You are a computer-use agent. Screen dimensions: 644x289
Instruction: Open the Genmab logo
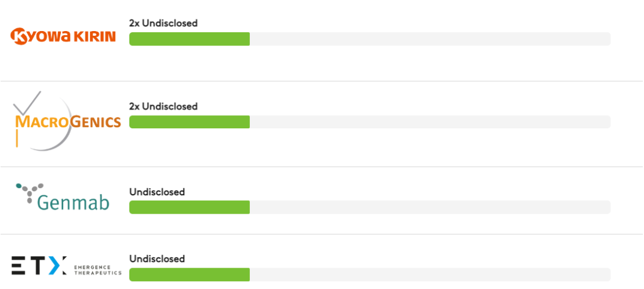[x=63, y=198]
